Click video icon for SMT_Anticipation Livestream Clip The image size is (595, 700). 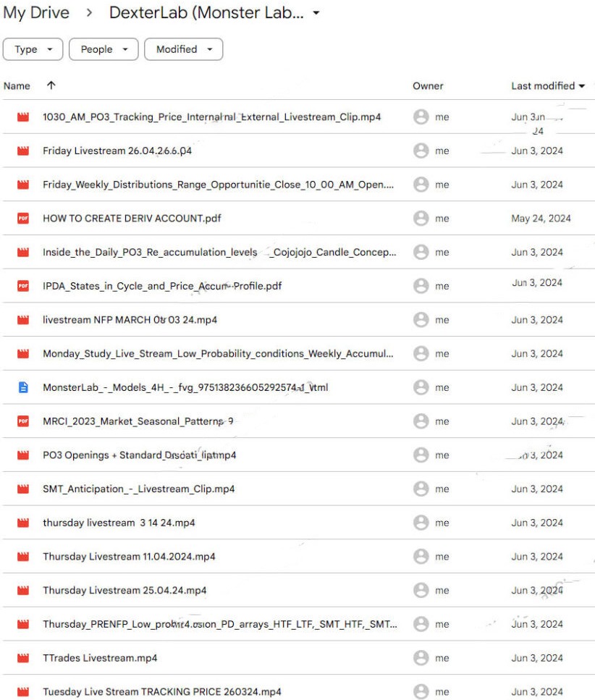click(23, 489)
